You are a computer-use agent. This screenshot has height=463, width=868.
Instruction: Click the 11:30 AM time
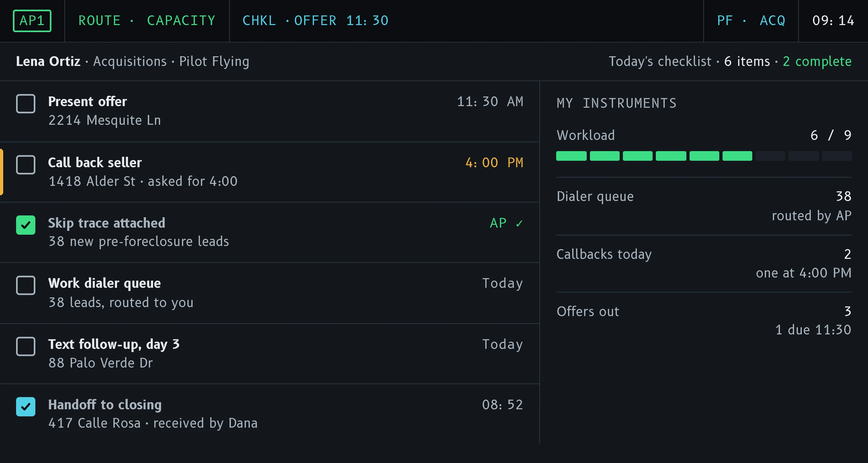point(490,101)
